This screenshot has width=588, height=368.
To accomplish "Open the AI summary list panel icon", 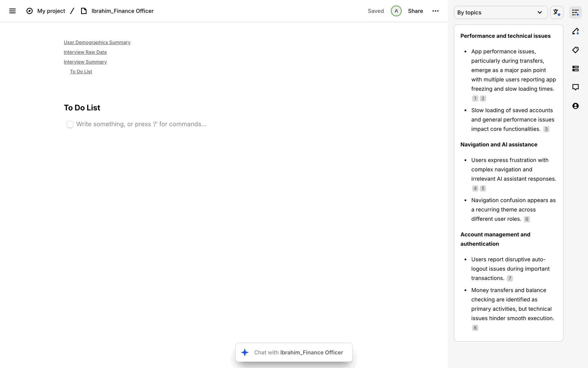I will click(x=575, y=13).
